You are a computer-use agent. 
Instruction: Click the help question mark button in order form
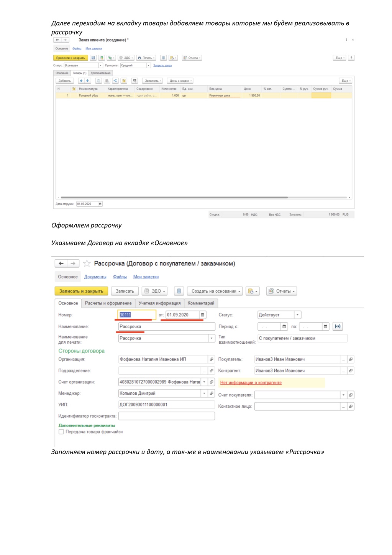(351, 58)
